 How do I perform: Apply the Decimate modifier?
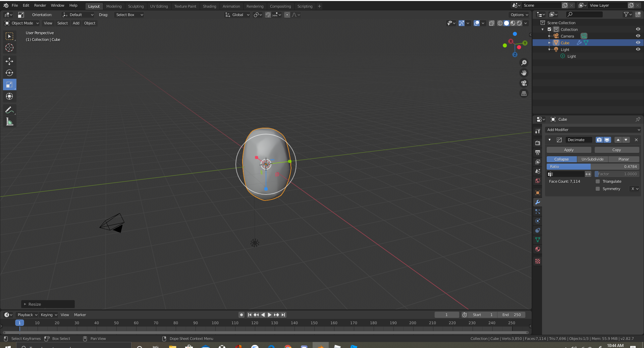[x=569, y=150]
